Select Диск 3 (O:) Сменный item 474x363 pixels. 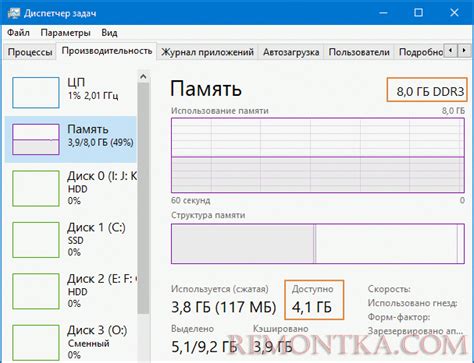(x=71, y=342)
